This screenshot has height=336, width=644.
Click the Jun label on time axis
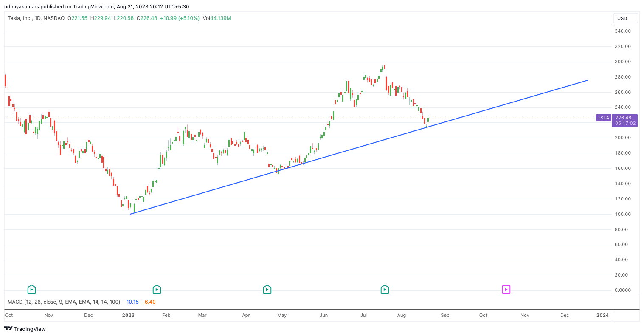click(x=324, y=315)
